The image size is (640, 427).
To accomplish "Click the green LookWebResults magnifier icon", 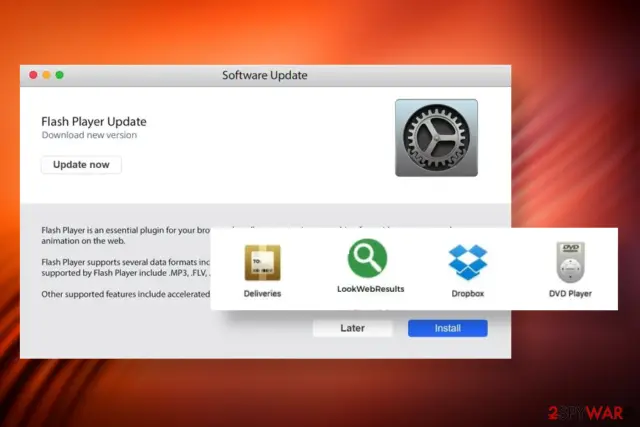I will [x=367, y=258].
